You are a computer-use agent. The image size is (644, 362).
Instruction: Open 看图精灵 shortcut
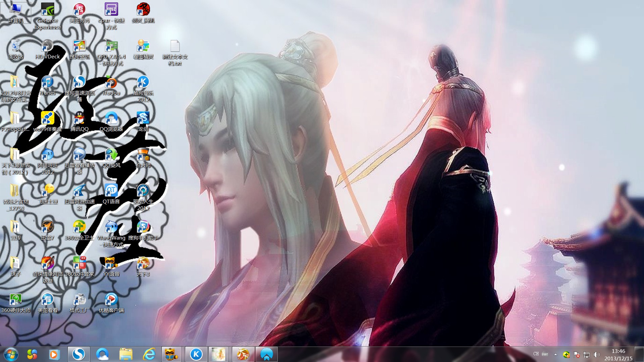pyautogui.click(x=143, y=49)
